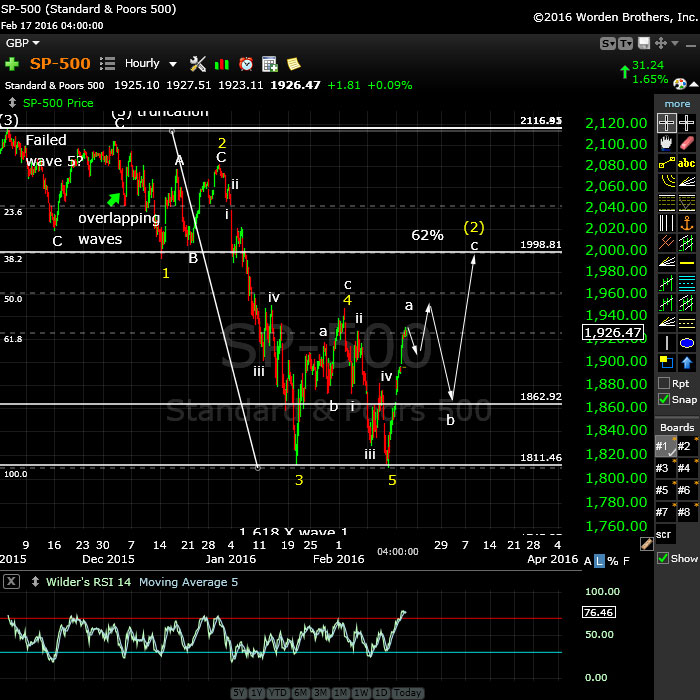700x700 pixels.
Task: Select the A scale mode
Action: pos(588,561)
